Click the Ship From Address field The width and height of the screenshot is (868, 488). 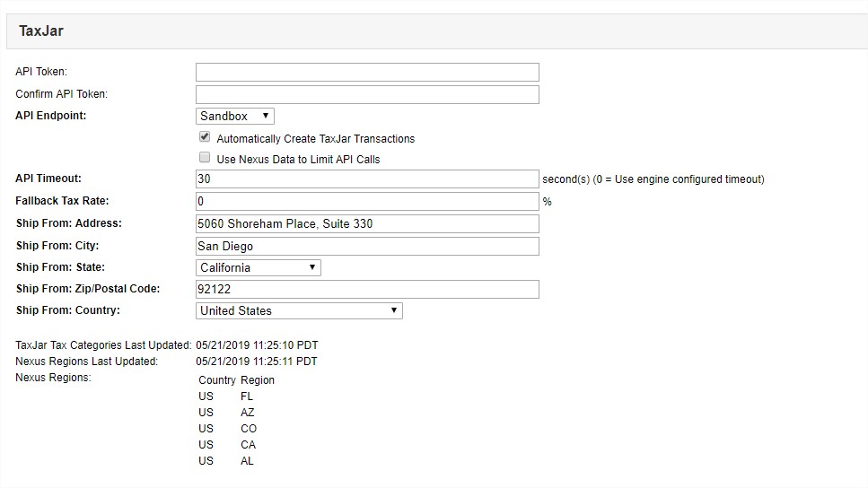point(367,223)
